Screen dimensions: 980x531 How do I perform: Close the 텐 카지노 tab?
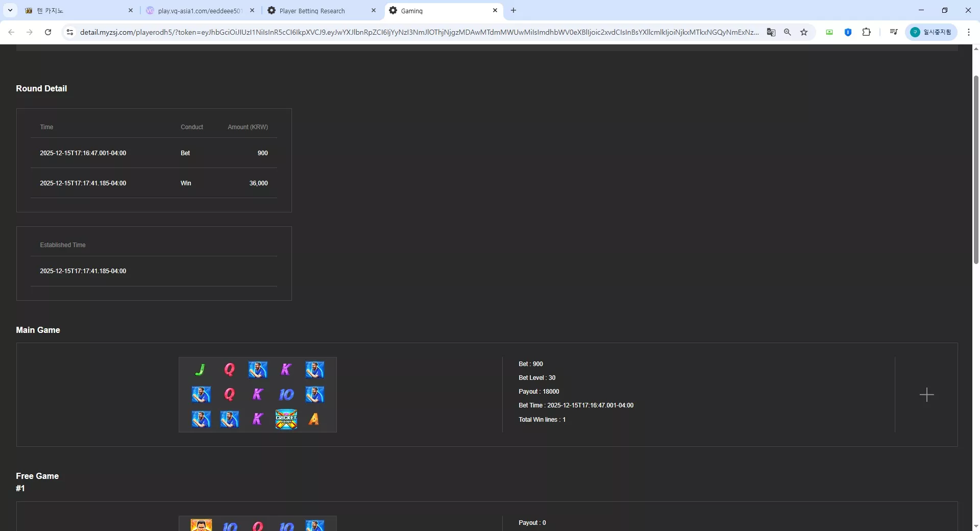point(131,10)
